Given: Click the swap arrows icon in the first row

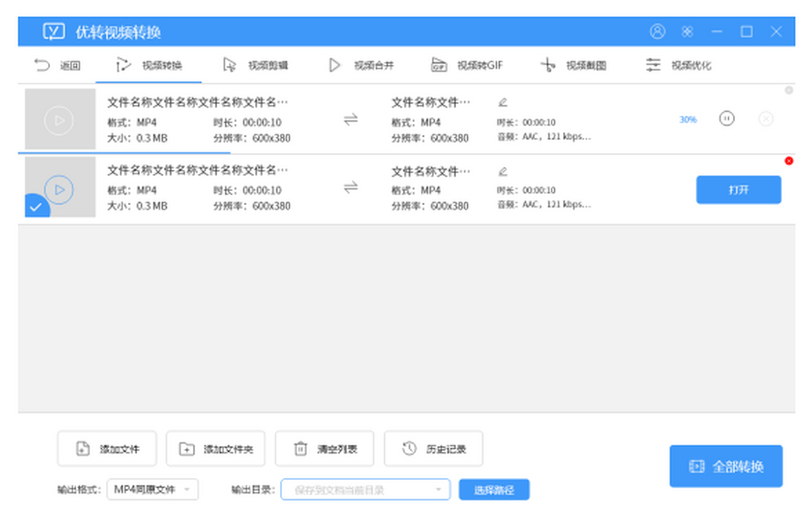Looking at the screenshot, I should [x=351, y=120].
